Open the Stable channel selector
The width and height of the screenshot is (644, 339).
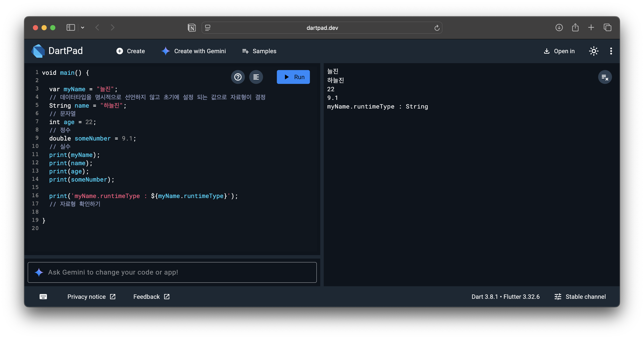click(580, 296)
